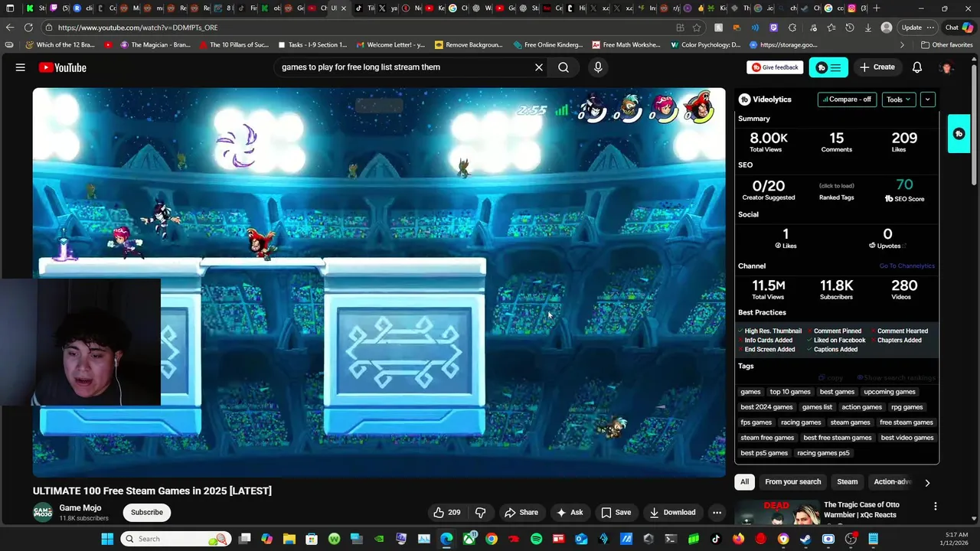Viewport: 980px width, 551px height.
Task: Click the 'top 10 games' tag
Action: point(790,392)
